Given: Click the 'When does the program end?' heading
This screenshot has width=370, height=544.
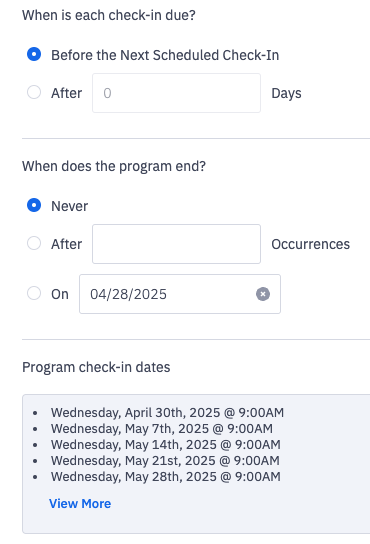Looking at the screenshot, I should 114,167.
